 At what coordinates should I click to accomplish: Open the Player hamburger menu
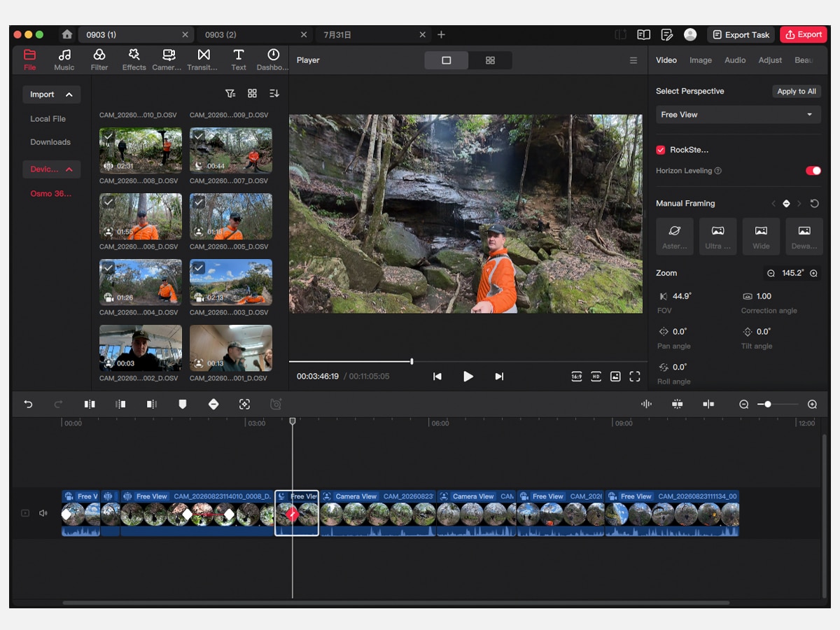[x=633, y=60]
